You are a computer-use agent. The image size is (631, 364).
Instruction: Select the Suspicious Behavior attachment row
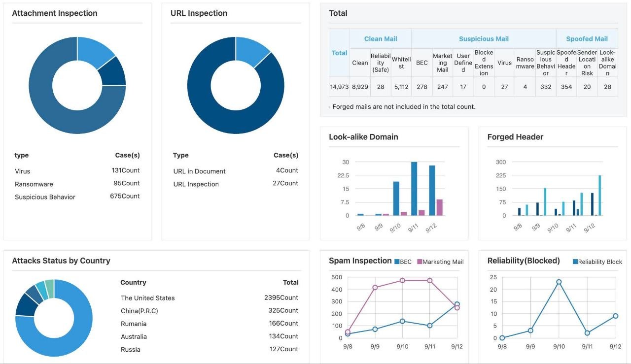pyautogui.click(x=77, y=197)
